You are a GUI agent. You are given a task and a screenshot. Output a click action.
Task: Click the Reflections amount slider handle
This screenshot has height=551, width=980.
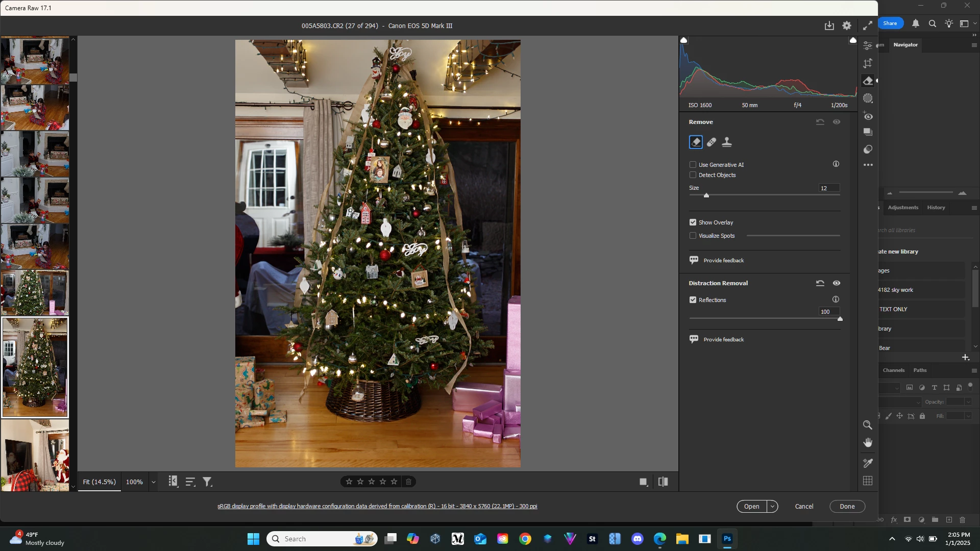[x=840, y=319]
